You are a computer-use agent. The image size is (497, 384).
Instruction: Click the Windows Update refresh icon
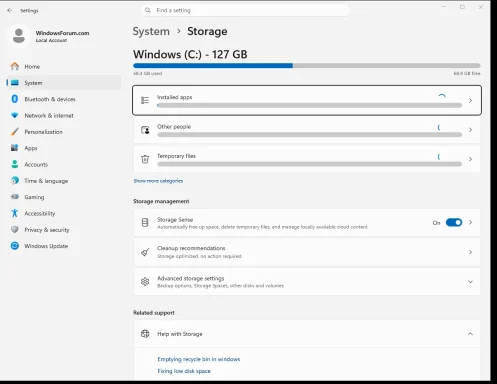[x=15, y=246]
